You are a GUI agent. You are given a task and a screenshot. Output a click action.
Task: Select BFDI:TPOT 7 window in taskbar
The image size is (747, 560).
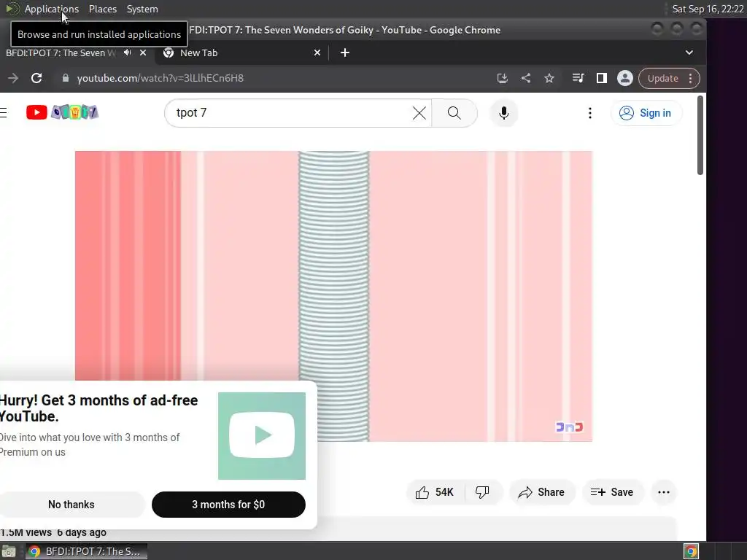pyautogui.click(x=86, y=551)
